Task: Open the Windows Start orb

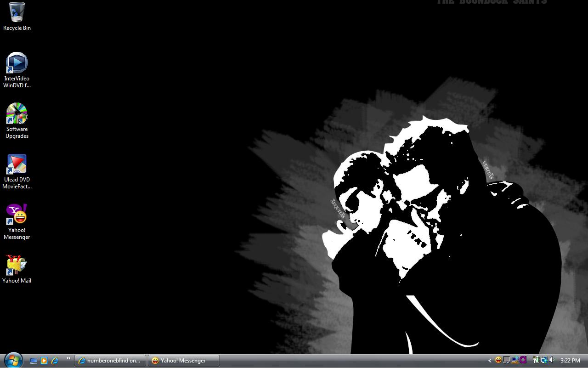Action: pyautogui.click(x=13, y=360)
